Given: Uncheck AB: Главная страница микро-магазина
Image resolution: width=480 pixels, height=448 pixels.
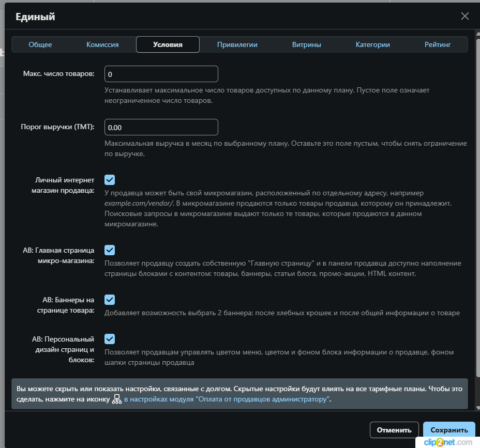Looking at the screenshot, I should pos(110,250).
